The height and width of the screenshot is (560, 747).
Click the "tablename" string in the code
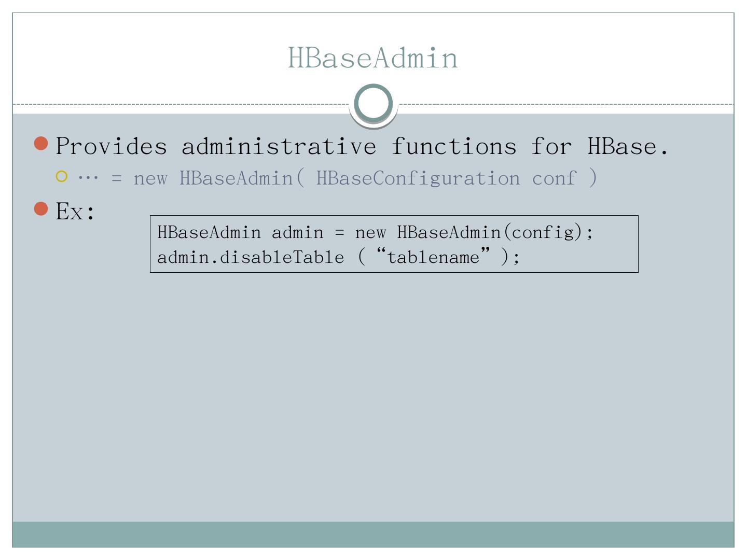(433, 257)
